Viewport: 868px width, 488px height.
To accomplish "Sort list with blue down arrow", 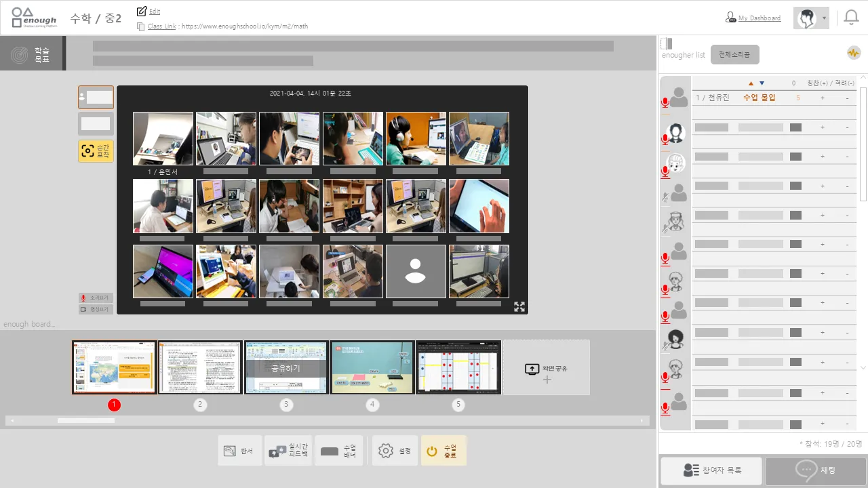I will pos(762,83).
